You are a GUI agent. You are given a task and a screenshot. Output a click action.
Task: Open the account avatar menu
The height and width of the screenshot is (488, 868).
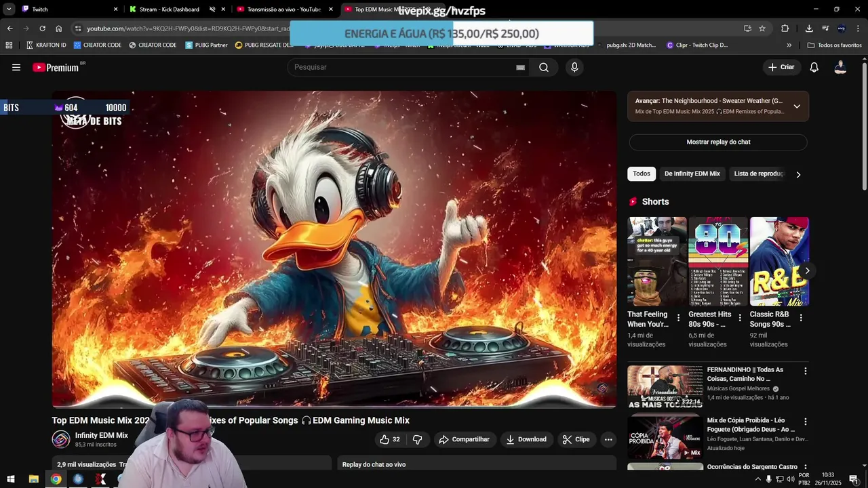840,67
